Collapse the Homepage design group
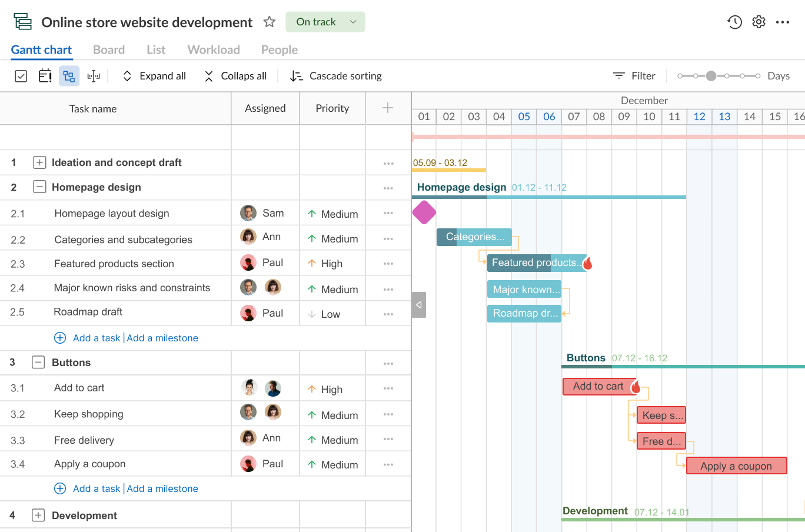This screenshot has width=805, height=532. (x=39, y=187)
